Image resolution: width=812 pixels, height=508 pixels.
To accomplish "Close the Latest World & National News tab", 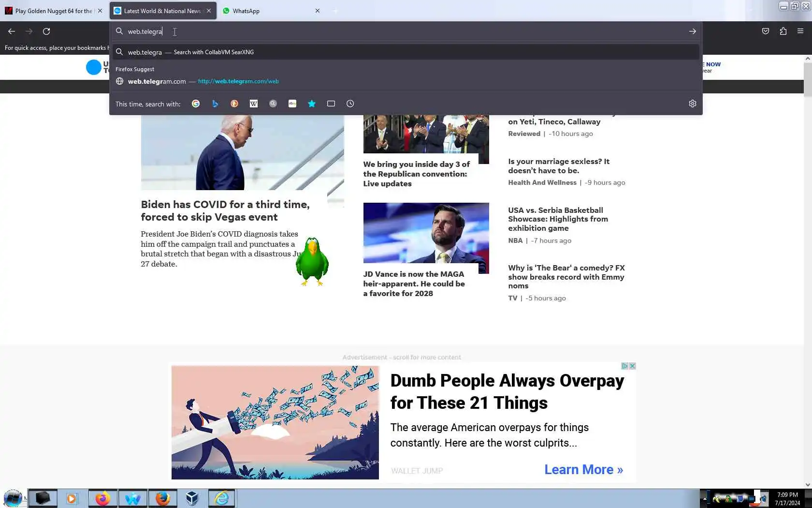I will [x=209, y=11].
